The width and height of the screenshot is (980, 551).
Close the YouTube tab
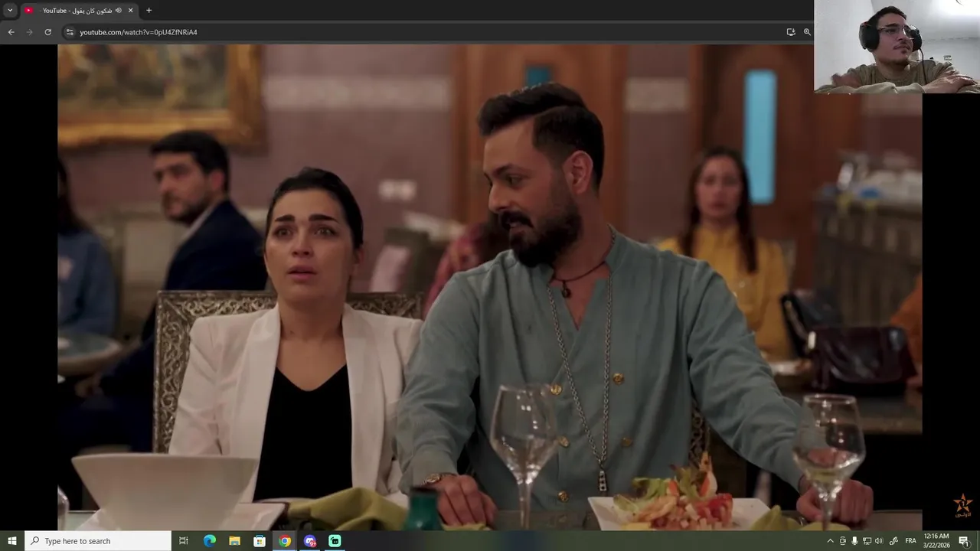click(130, 11)
